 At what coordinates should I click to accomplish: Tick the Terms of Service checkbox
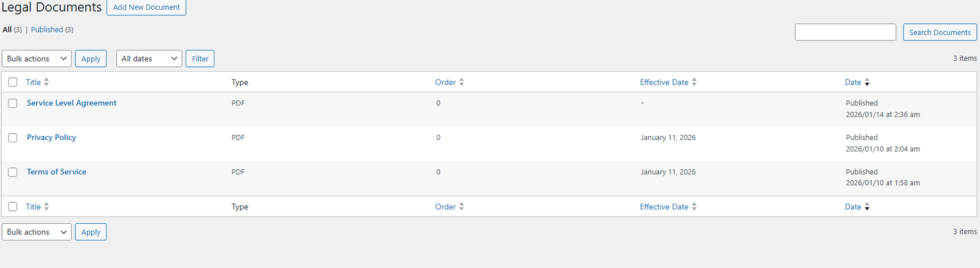pyautogui.click(x=13, y=172)
